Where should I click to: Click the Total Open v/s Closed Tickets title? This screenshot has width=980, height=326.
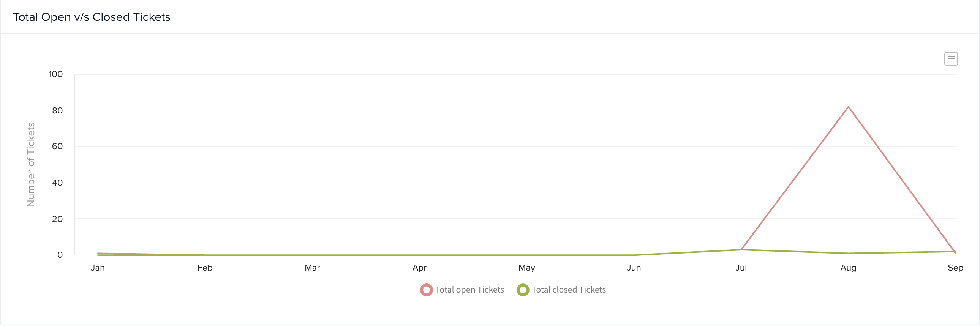(92, 17)
